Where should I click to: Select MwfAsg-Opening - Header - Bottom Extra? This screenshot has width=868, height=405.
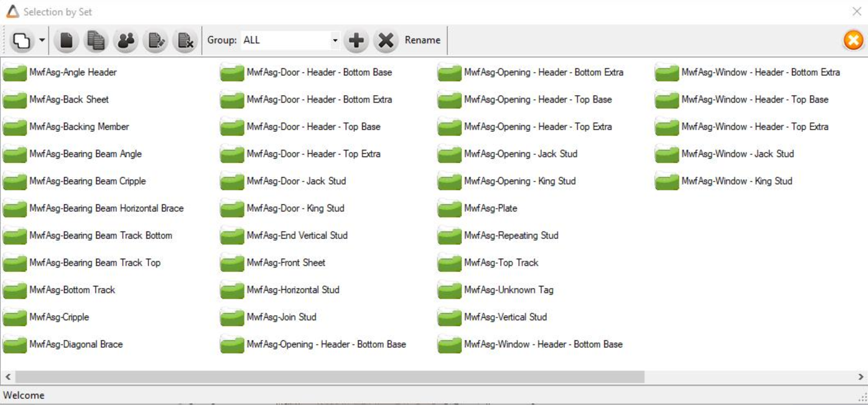click(544, 72)
